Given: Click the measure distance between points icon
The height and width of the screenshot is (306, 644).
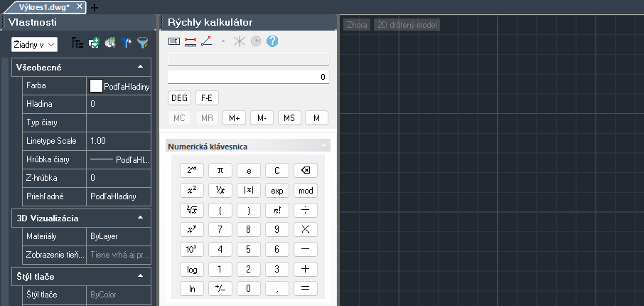Looking at the screenshot, I should pos(190,41).
